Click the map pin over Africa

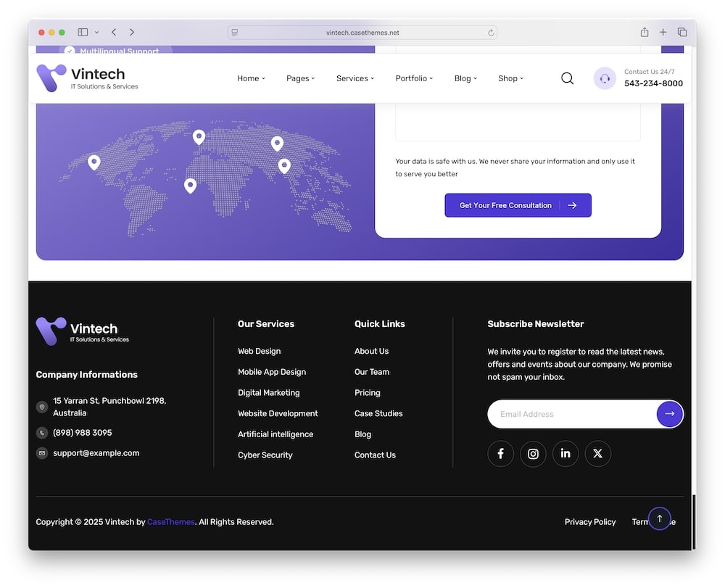point(190,186)
